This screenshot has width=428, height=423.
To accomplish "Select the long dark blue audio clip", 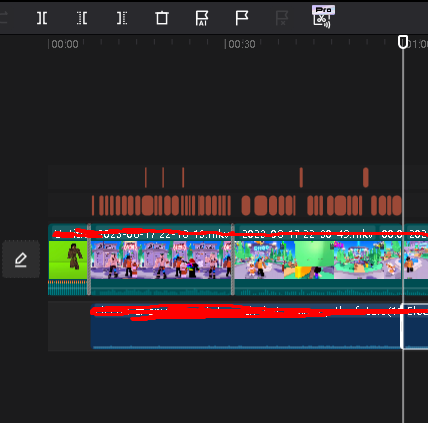I will point(246,326).
